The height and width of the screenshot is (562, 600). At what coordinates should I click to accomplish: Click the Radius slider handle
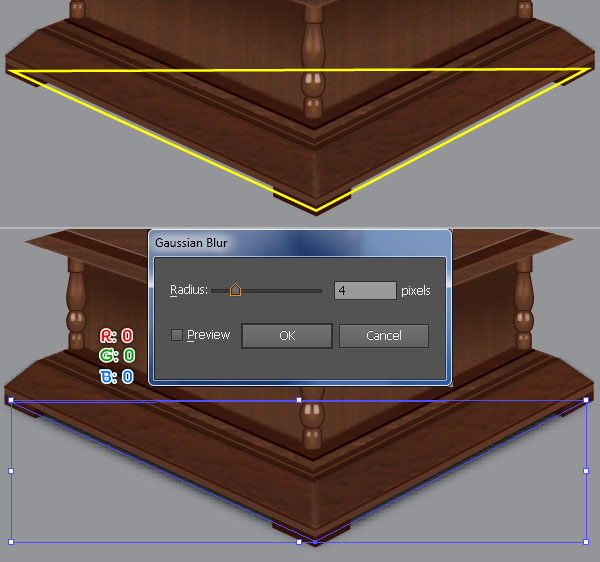235,290
